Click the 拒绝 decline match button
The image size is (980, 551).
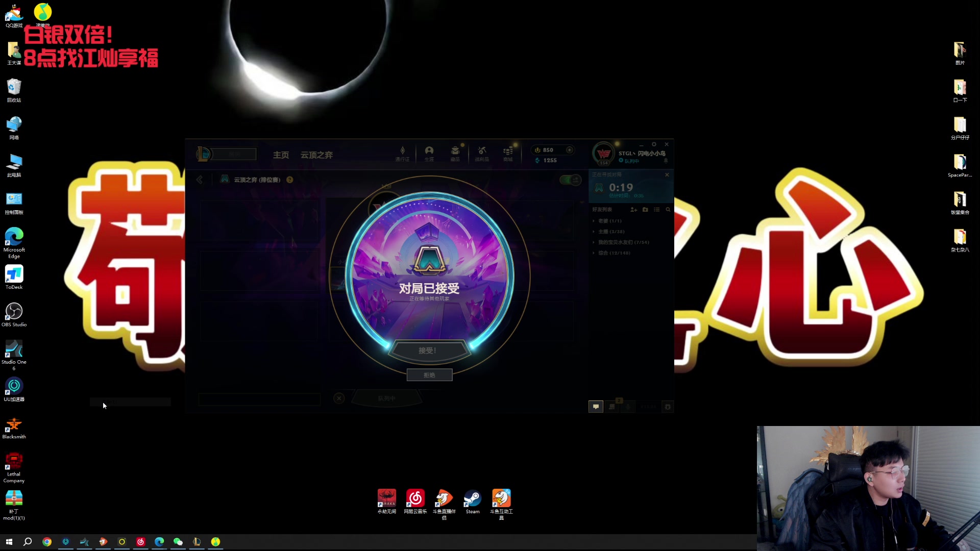click(429, 375)
